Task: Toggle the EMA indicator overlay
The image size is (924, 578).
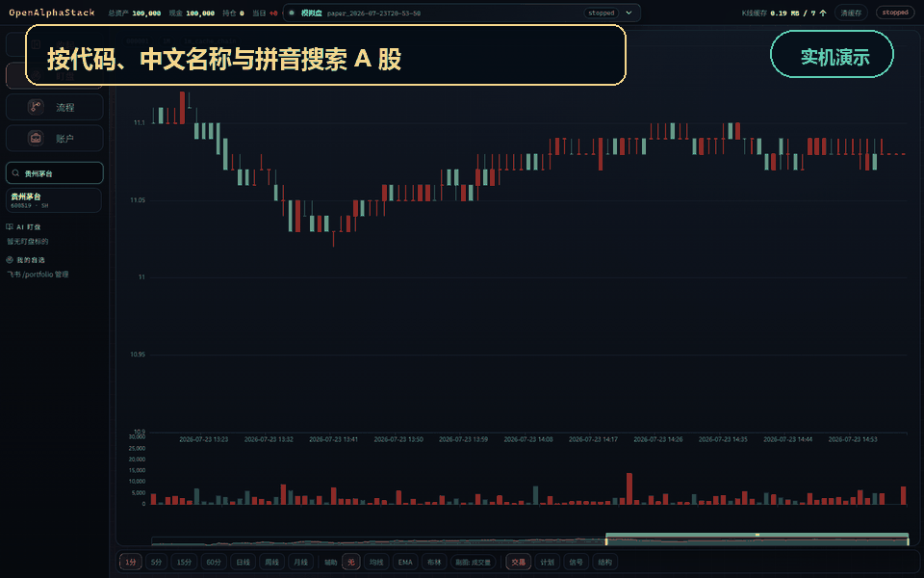Action: [405, 562]
